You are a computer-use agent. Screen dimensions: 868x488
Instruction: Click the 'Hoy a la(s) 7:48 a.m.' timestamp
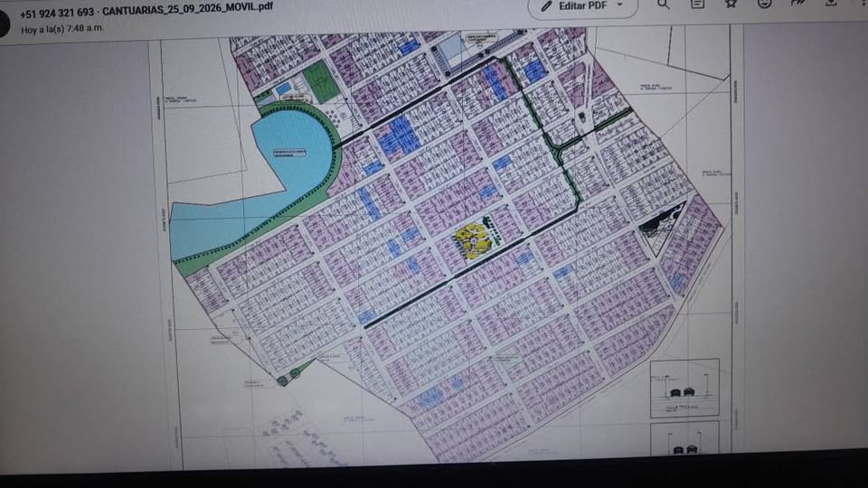coord(62,29)
